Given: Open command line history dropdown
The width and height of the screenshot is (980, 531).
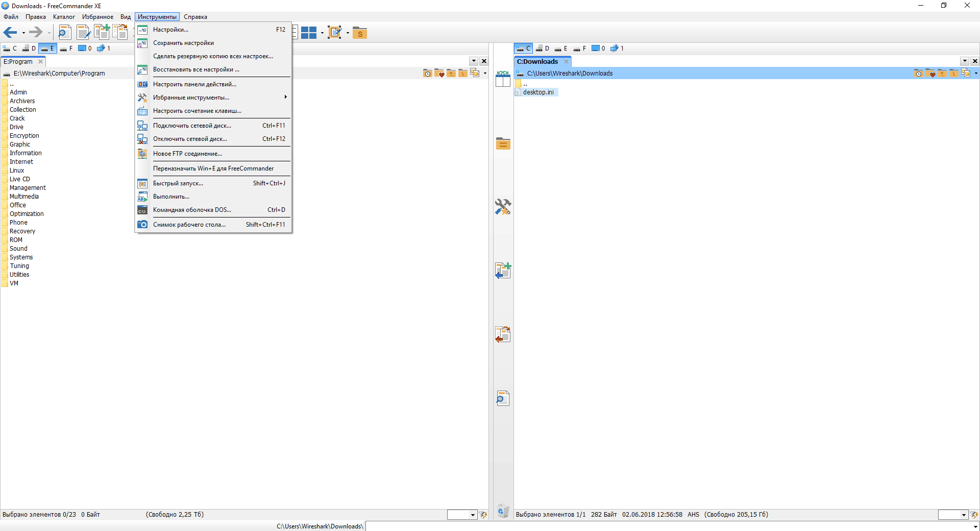Looking at the screenshot, I should coord(975,526).
